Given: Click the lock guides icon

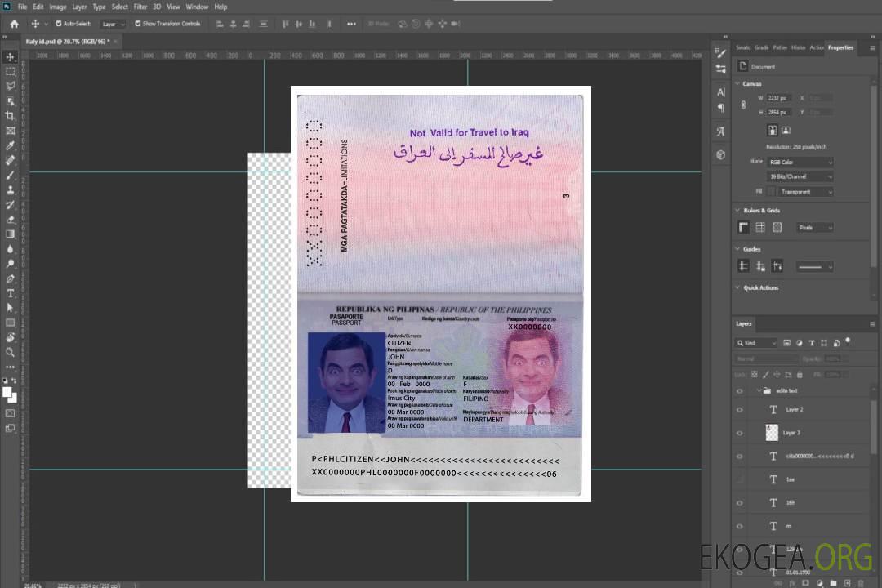Looking at the screenshot, I should tap(760, 267).
